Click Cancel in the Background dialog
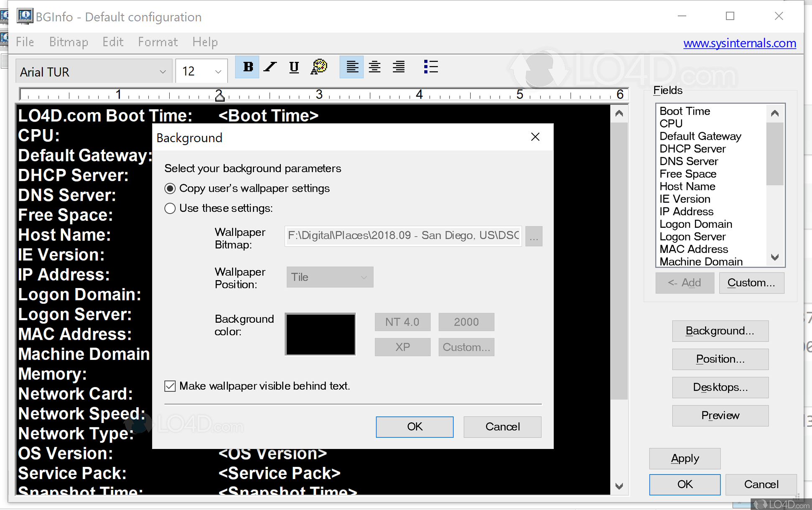 tap(502, 427)
